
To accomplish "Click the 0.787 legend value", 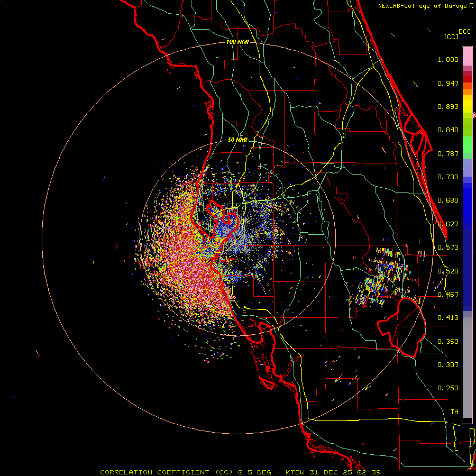I will pos(448,153).
